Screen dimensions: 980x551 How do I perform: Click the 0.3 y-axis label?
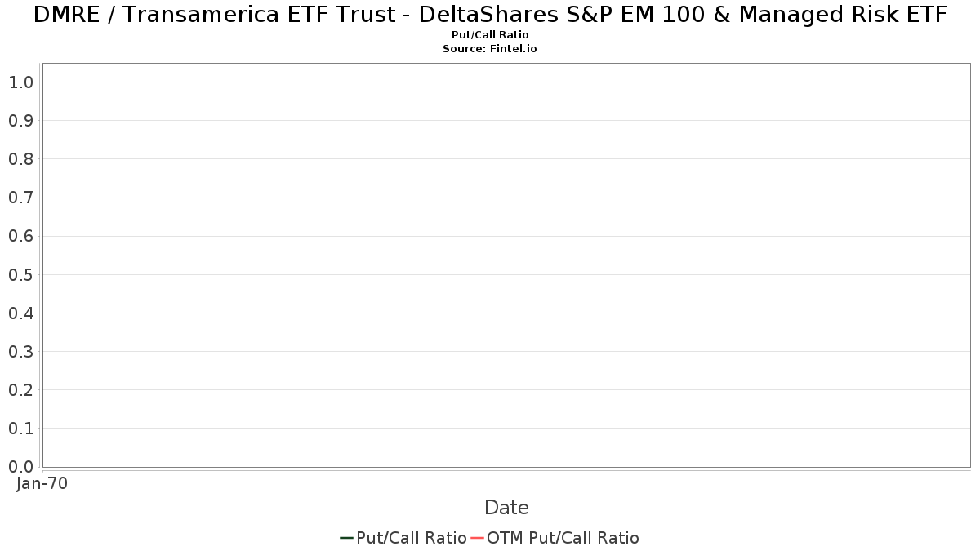(x=20, y=352)
